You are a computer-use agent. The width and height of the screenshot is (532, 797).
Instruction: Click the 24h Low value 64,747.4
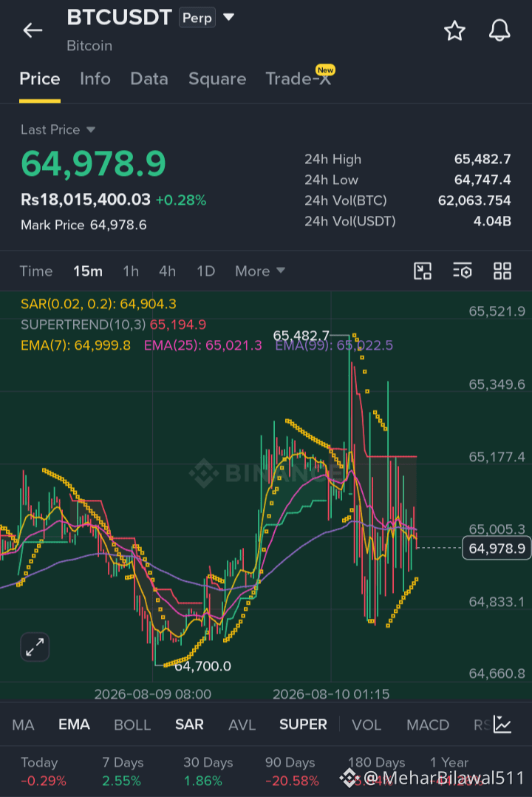482,180
